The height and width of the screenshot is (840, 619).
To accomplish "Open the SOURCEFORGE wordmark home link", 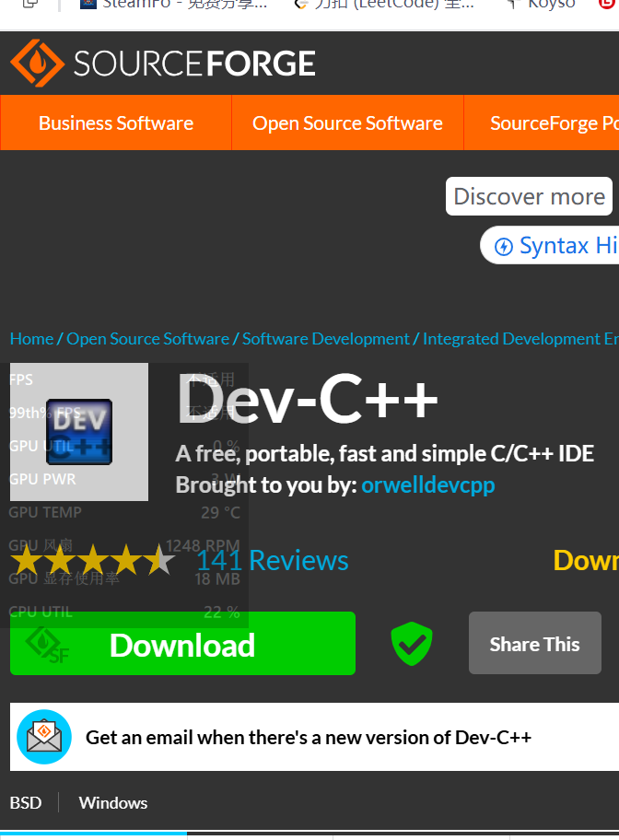I will [x=194, y=64].
